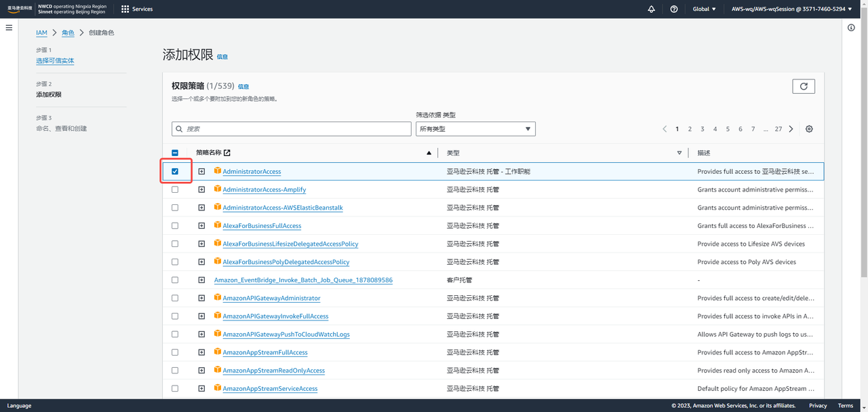
Task: Go to the previous page arrow
Action: coord(665,129)
